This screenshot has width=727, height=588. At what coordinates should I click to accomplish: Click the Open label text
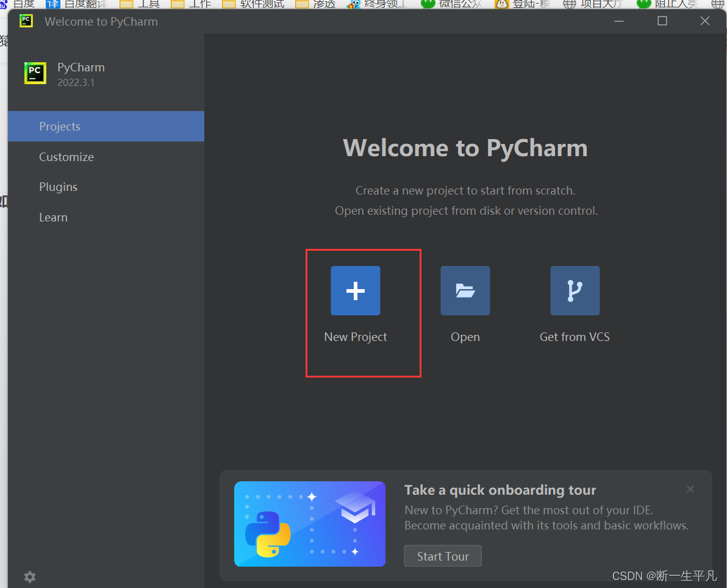click(465, 337)
